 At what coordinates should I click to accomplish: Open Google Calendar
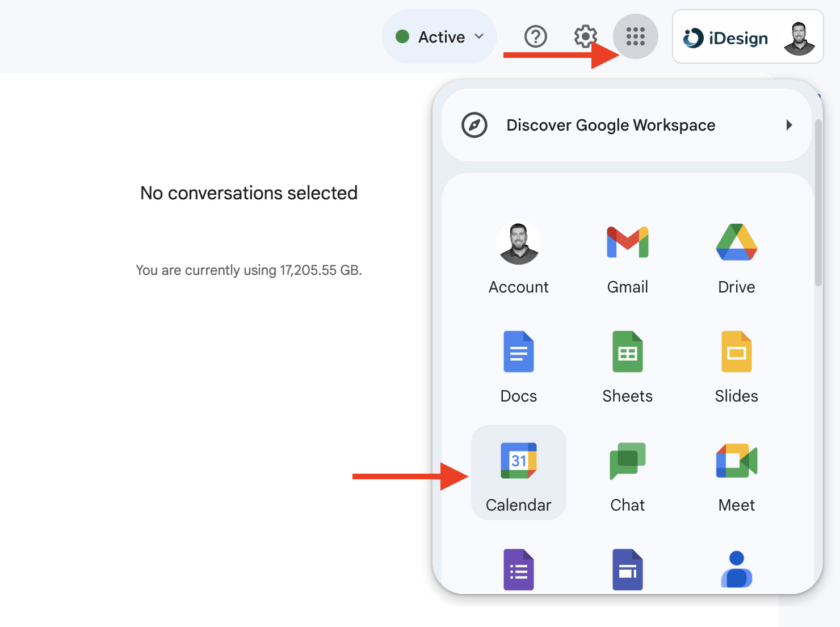pyautogui.click(x=519, y=473)
